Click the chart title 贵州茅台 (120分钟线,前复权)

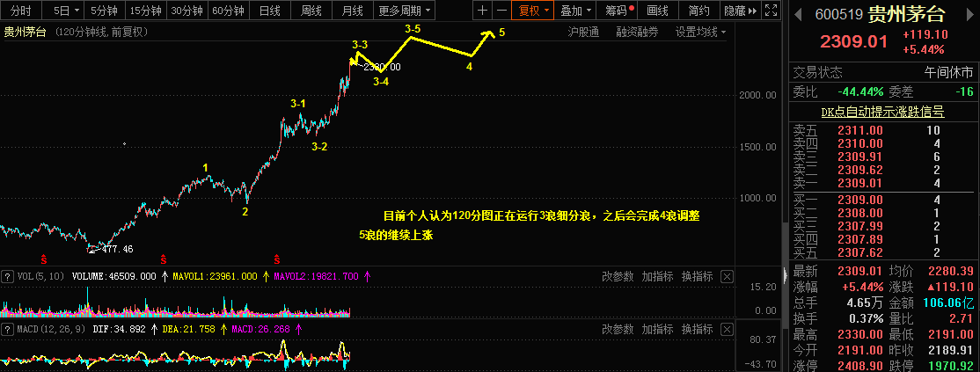pyautogui.click(x=76, y=32)
